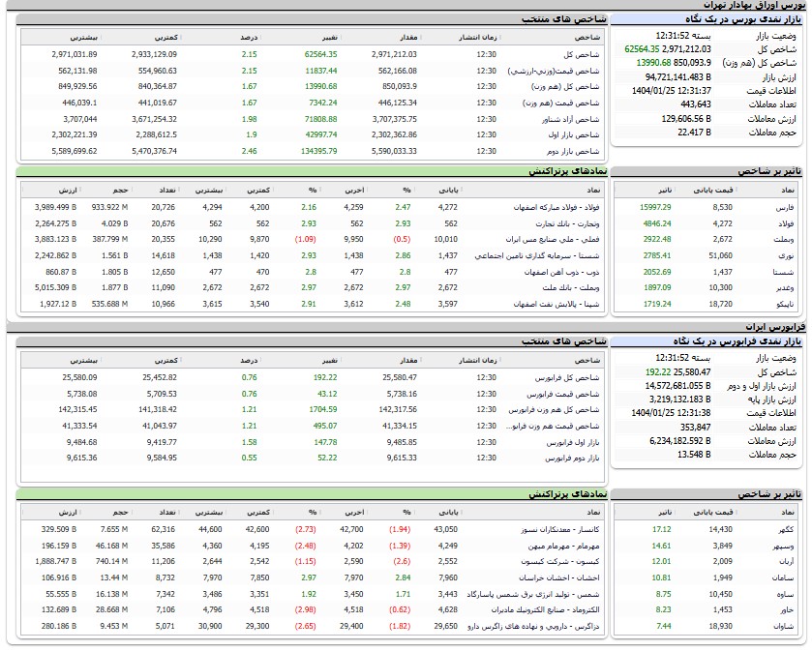Click the Bourse trade count 443,643
Image resolution: width=812 pixels, height=651 pixels.
pos(696,104)
